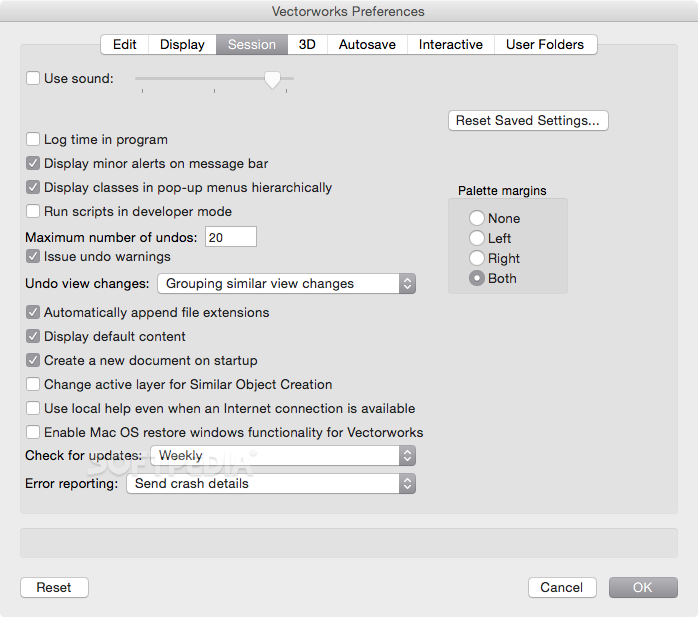Select None palette margin
The width and height of the screenshot is (698, 617).
(477, 218)
